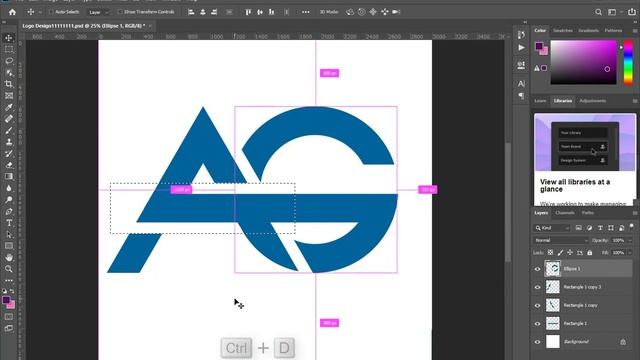Viewport: 640px width, 360px height.
Task: Hide the Ellipse 1 layer
Action: (x=537, y=269)
